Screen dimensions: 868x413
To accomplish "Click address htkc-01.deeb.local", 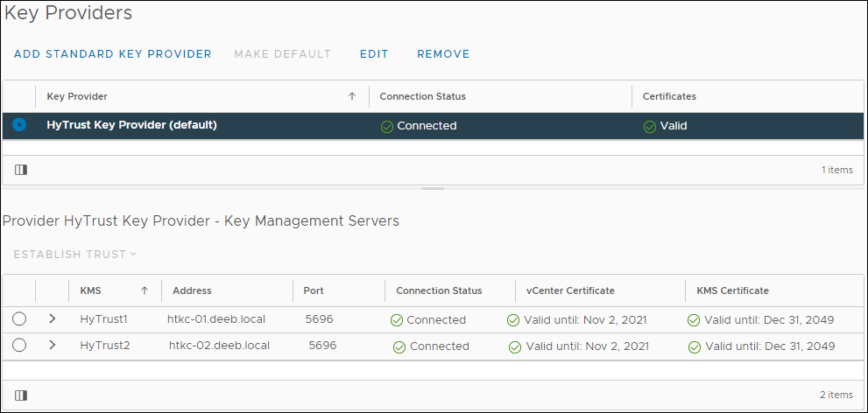I will [216, 319].
